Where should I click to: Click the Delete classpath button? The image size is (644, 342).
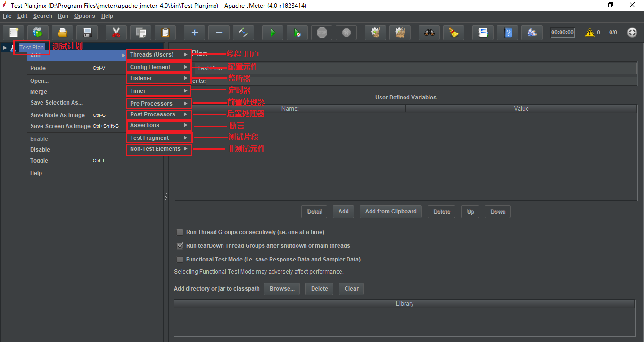[319, 289]
